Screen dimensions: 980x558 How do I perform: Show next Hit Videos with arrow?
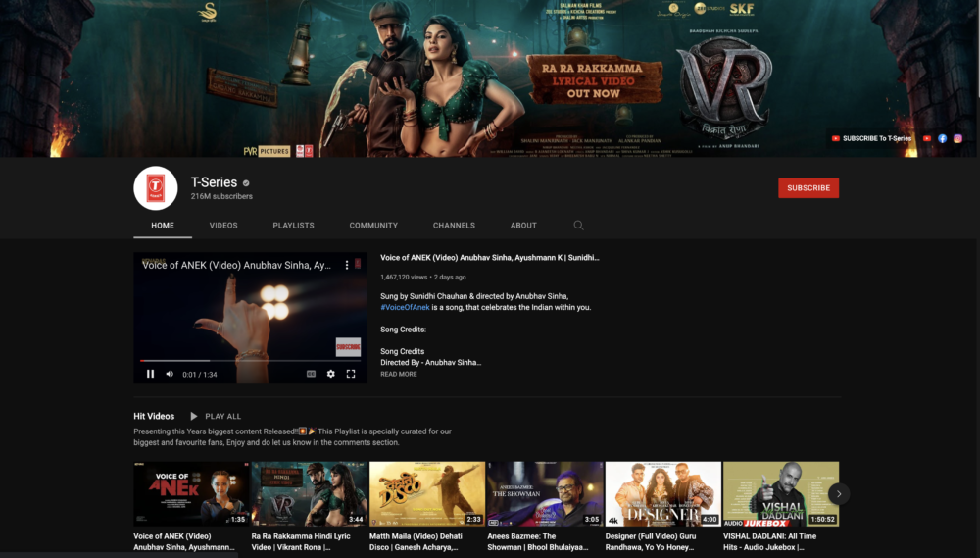[x=839, y=493]
